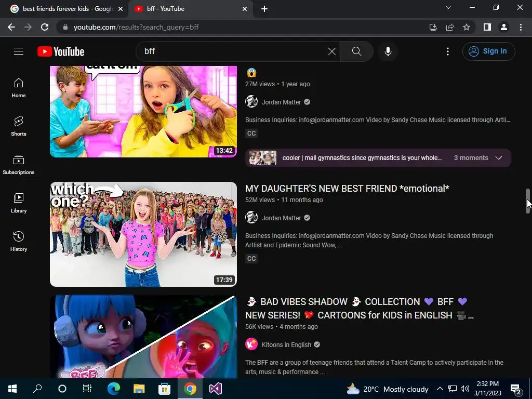Image resolution: width=532 pixels, height=399 pixels.
Task: Open Jordan Matter channel name on 52M views video
Action: (x=281, y=218)
